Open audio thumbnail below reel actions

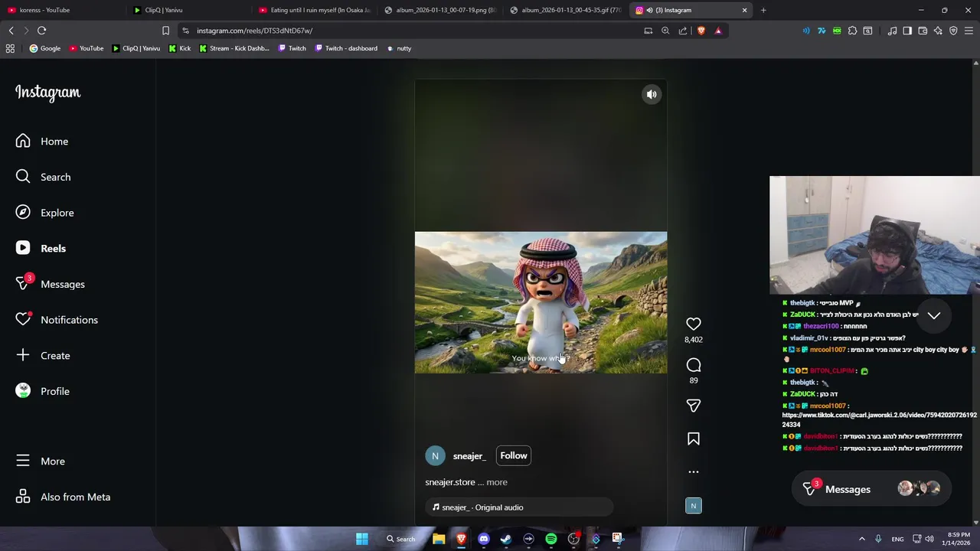(694, 506)
